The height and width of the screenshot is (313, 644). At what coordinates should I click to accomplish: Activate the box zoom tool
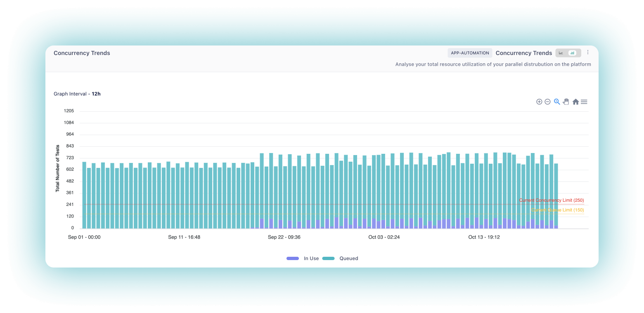(x=557, y=101)
